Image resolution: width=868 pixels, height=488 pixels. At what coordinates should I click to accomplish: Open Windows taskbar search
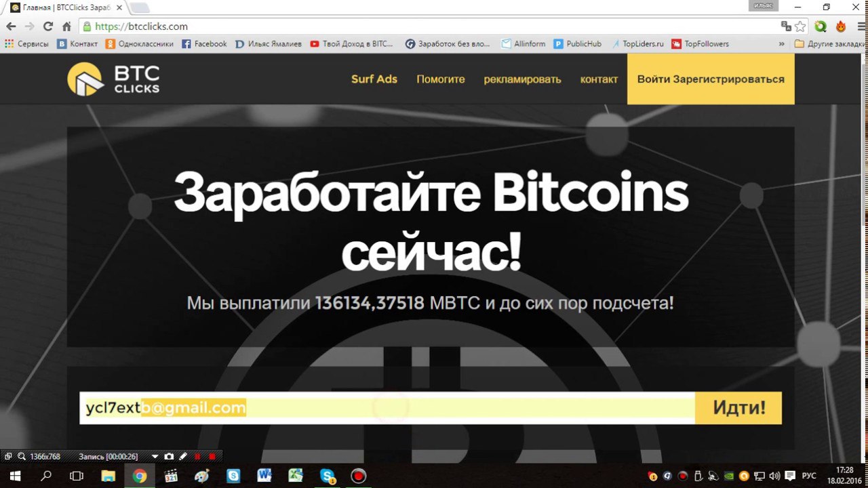46,476
